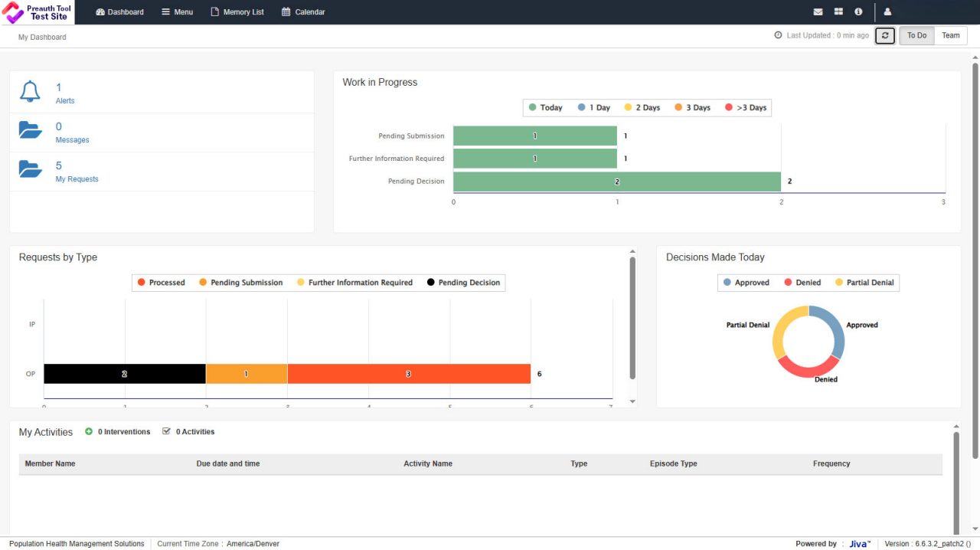Click the Messages folder icon
Image resolution: width=980 pixels, height=550 pixels.
pyautogui.click(x=30, y=130)
